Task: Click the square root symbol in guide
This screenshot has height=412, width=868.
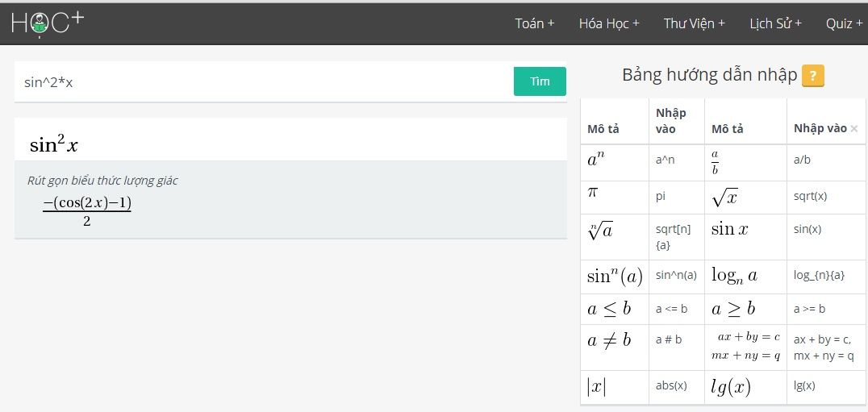Action: (x=724, y=197)
